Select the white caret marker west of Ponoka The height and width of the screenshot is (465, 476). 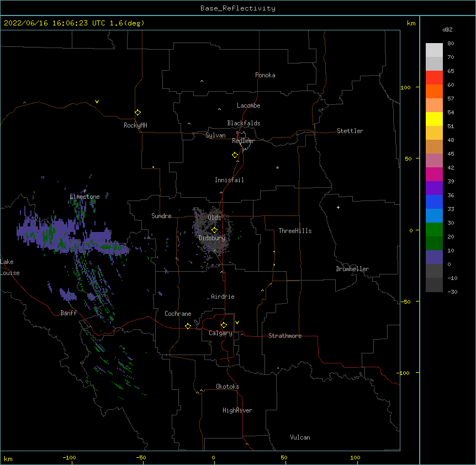(x=202, y=81)
